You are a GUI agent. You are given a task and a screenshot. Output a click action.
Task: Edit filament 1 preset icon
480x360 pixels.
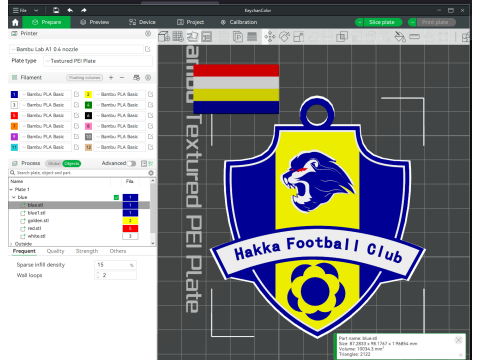click(x=76, y=94)
